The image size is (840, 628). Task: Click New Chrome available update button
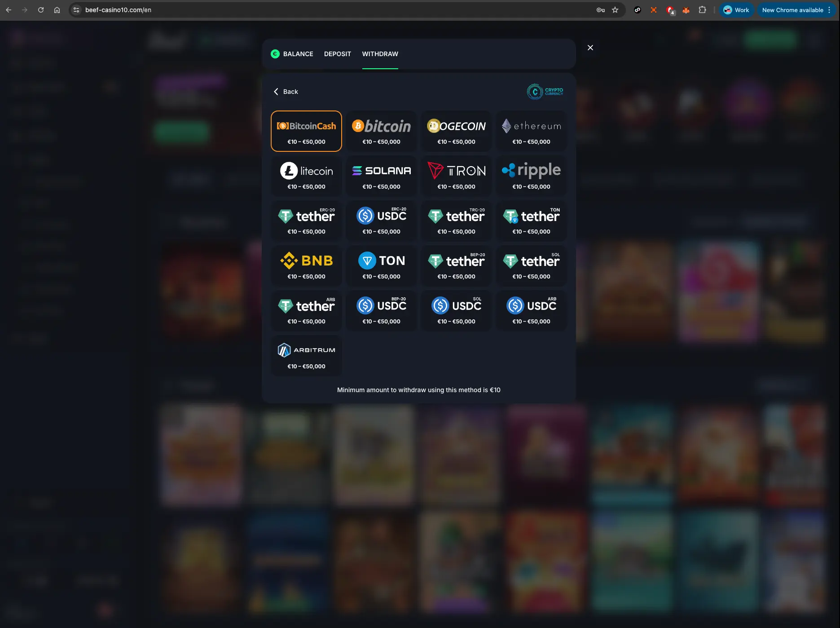point(796,10)
